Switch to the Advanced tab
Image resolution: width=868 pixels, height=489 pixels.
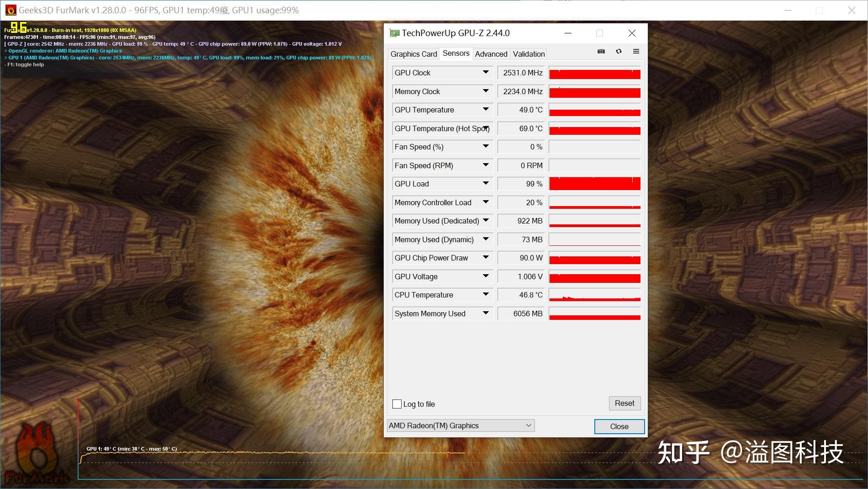[x=491, y=54]
